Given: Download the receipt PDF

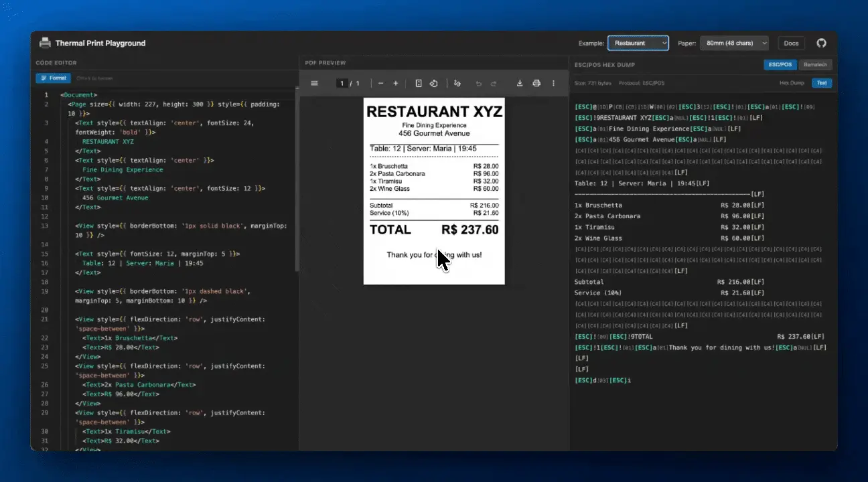Looking at the screenshot, I should pyautogui.click(x=519, y=84).
